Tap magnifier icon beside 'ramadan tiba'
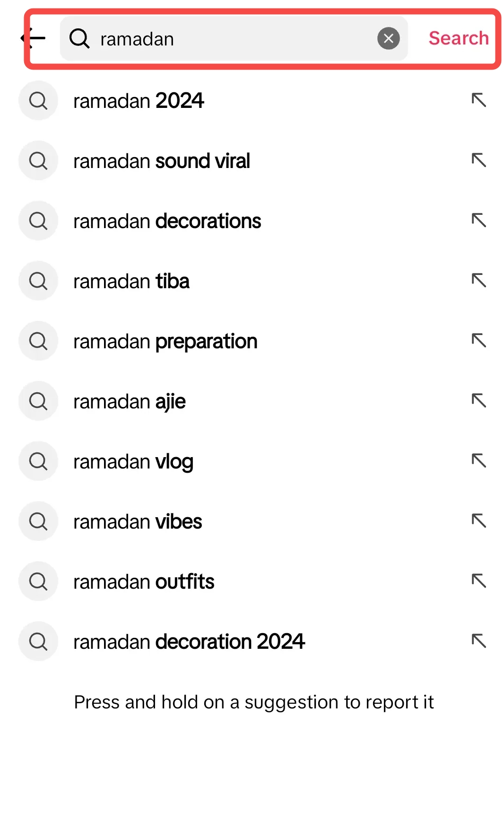The width and height of the screenshot is (504, 813). point(38,281)
